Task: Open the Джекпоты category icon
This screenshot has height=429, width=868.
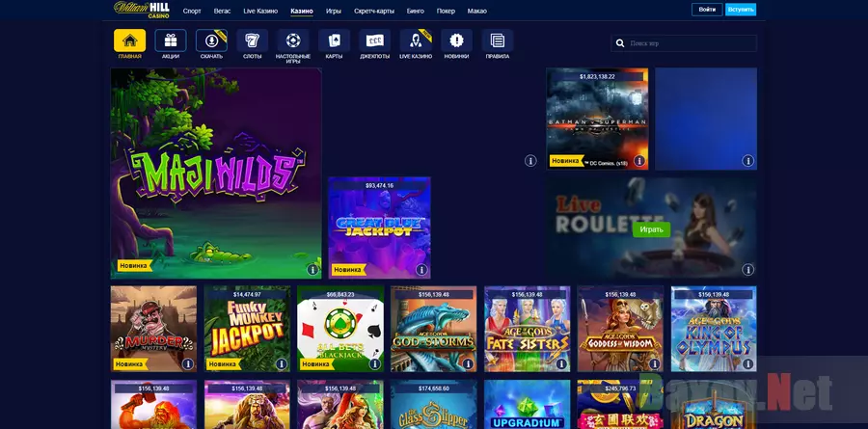Action: pyautogui.click(x=375, y=40)
